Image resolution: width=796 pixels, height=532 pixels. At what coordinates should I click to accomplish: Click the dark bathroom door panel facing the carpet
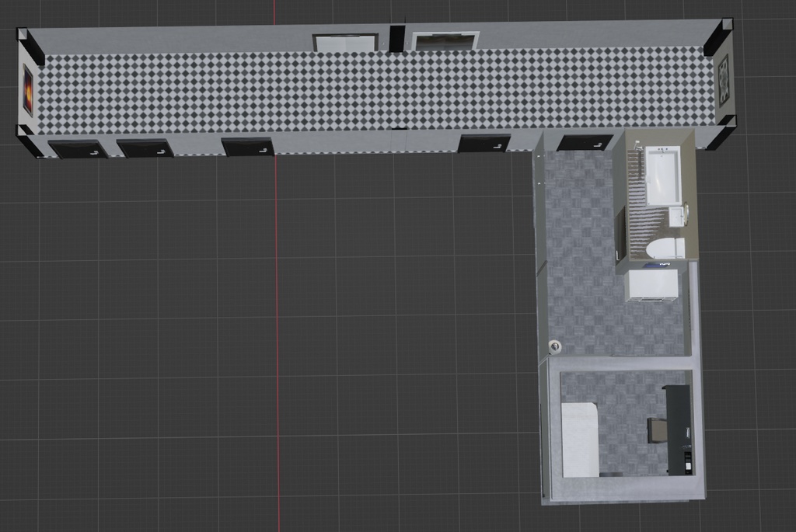point(621,234)
